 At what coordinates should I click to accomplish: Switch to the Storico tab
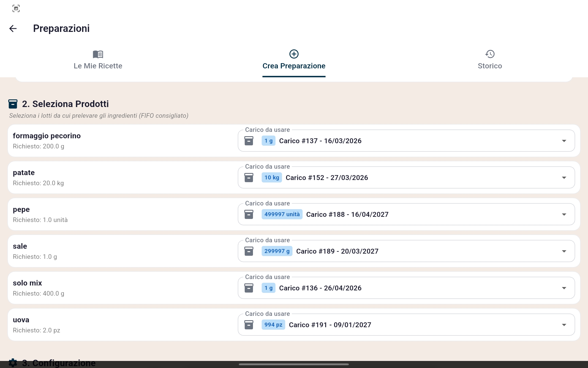(x=490, y=66)
